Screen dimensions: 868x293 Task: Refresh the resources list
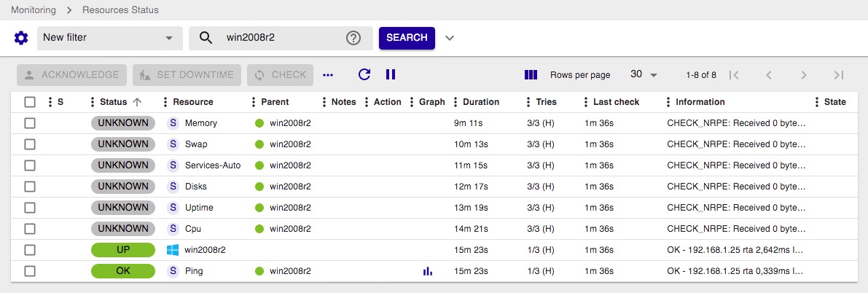[x=364, y=74]
